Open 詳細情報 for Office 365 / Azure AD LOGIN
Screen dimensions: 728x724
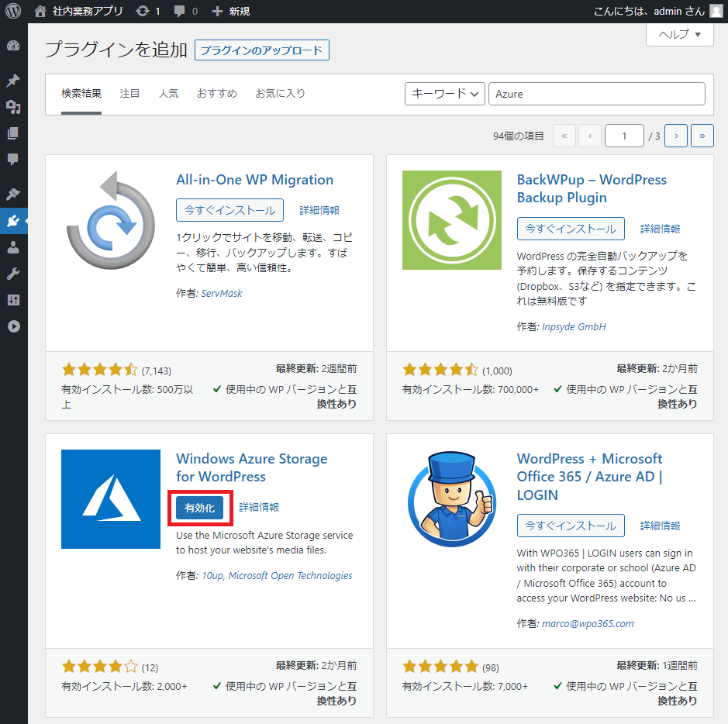tap(661, 526)
